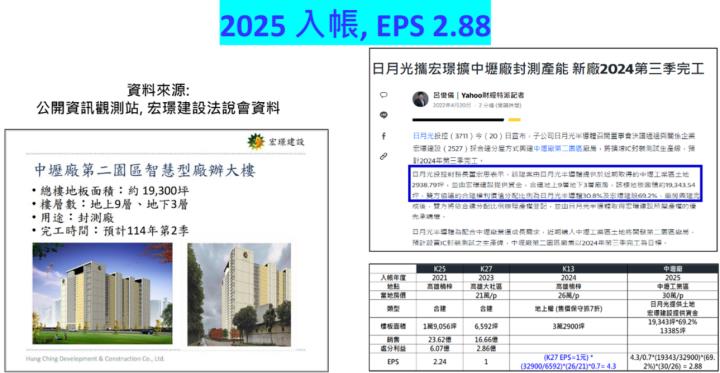The image size is (720, 373).
Task: Click the 16.66億 sales cell
Action: coord(485,340)
